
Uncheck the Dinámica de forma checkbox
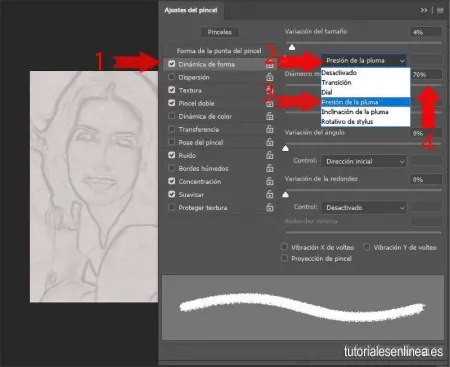tap(172, 64)
